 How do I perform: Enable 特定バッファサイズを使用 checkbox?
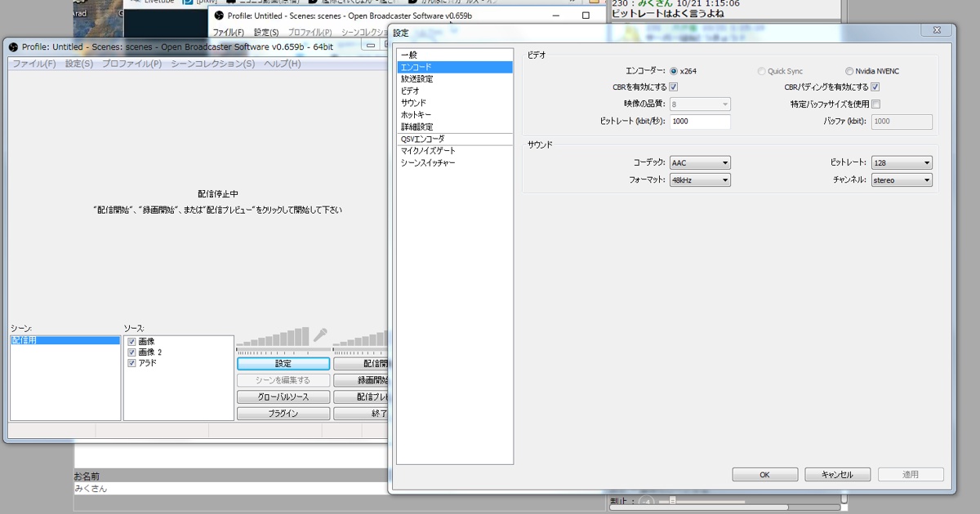pyautogui.click(x=875, y=104)
